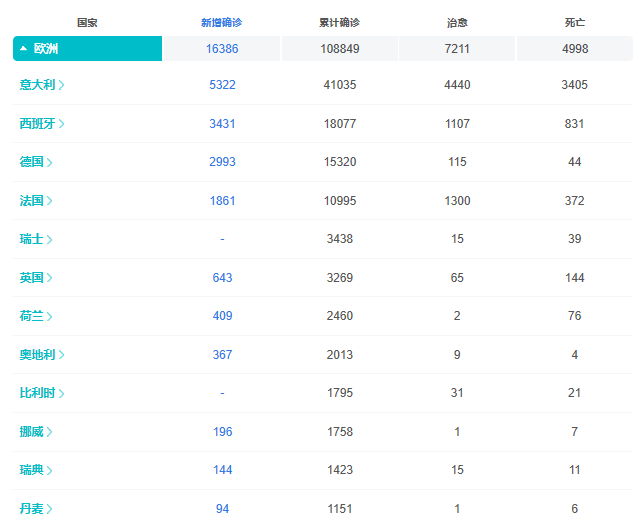Select 荷兰 deaths count 76
Screen dimensions: 643x516
tap(575, 316)
